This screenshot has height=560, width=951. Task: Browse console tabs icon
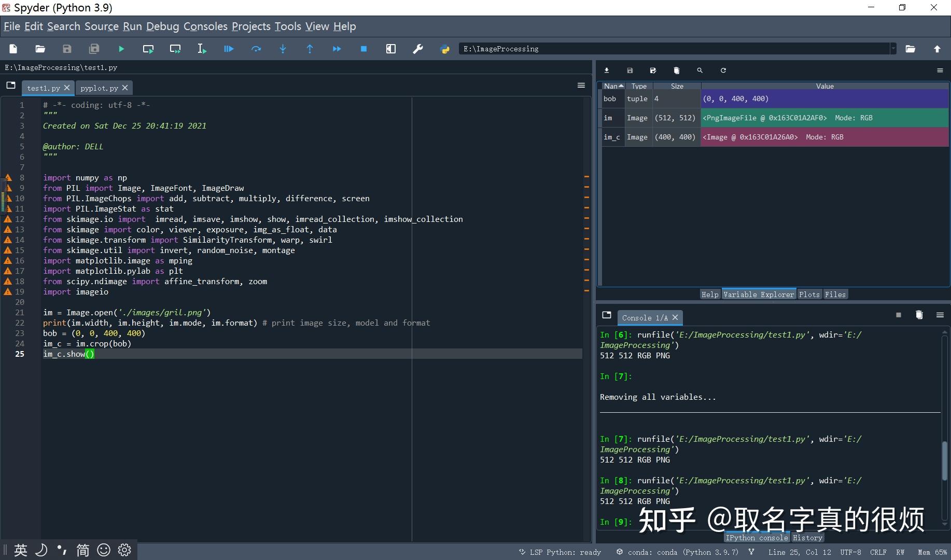click(x=607, y=315)
